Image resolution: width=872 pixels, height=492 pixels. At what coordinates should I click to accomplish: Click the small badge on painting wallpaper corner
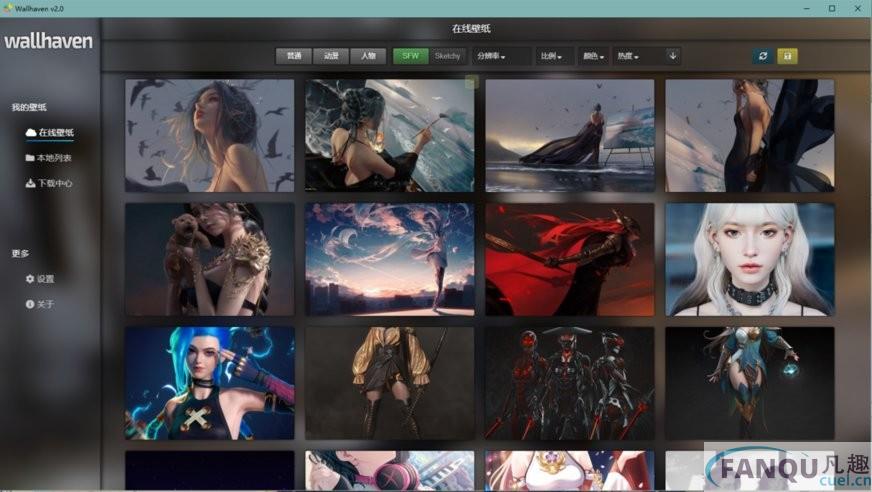point(472,82)
